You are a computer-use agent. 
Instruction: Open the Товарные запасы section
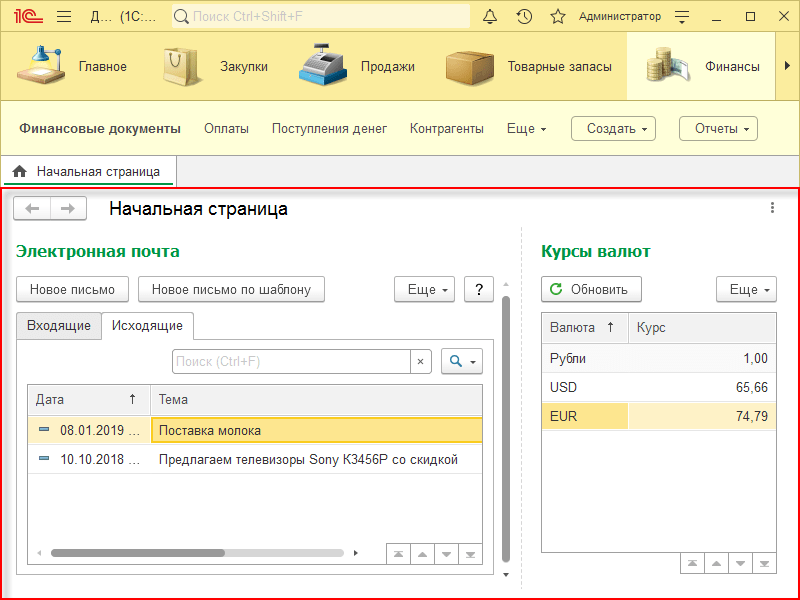click(x=529, y=66)
